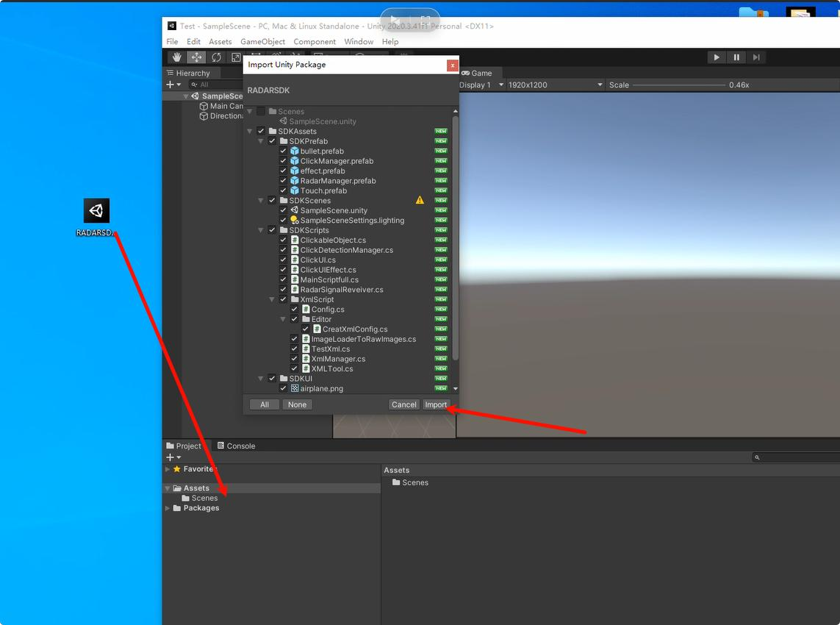Image resolution: width=840 pixels, height=625 pixels.
Task: Open the RADARSDK package on the desktop
Action: [96, 210]
